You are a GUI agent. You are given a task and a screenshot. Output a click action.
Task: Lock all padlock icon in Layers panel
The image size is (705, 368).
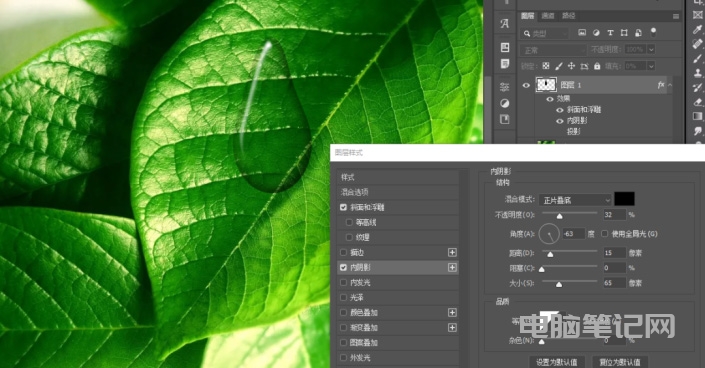(x=597, y=66)
